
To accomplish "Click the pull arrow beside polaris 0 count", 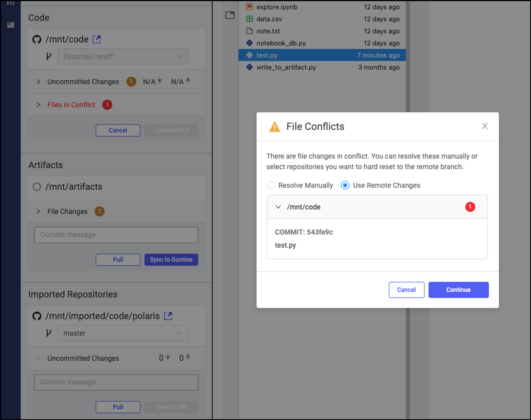I will point(168,357).
